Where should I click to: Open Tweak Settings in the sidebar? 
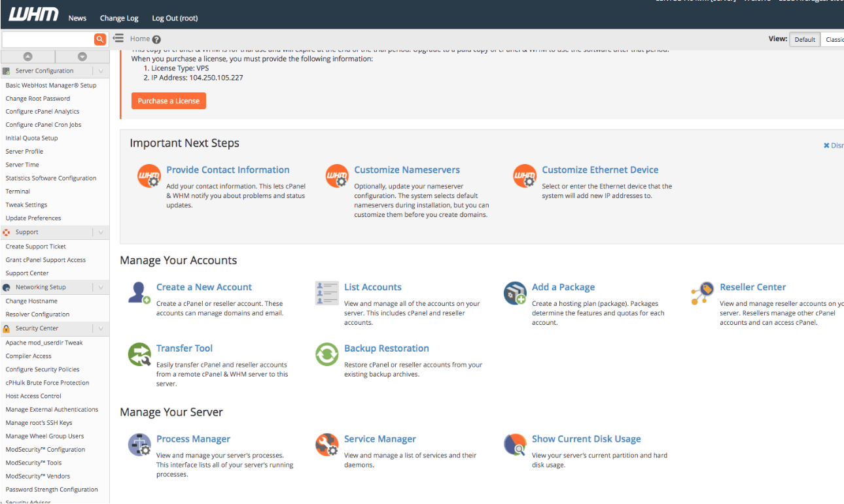[26, 205]
